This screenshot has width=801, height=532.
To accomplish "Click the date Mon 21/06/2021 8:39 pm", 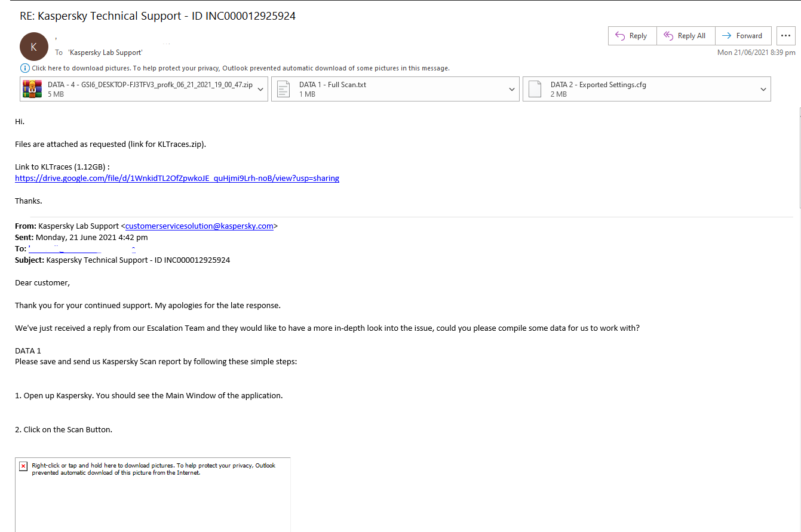I will pyautogui.click(x=756, y=53).
